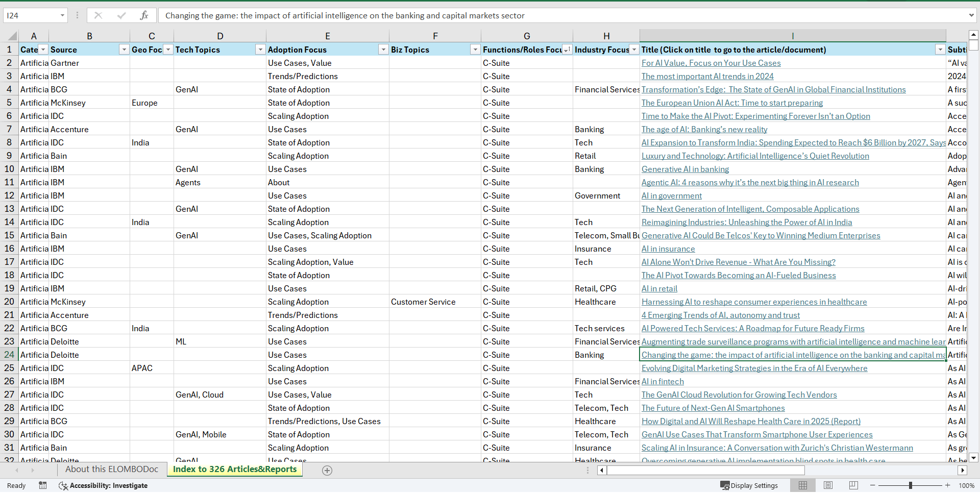Open link For AI Value, Focus on Your Use Cases
Image resolution: width=980 pixels, height=493 pixels.
pos(711,63)
